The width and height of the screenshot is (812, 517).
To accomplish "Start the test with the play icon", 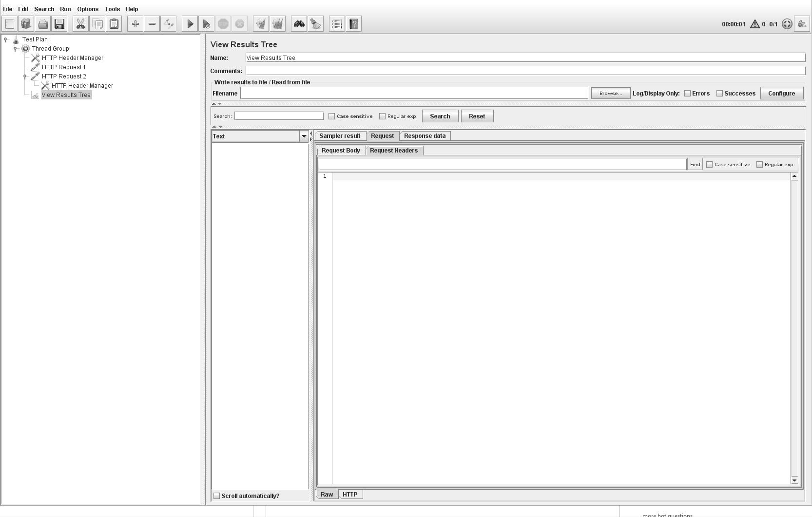I will point(190,24).
